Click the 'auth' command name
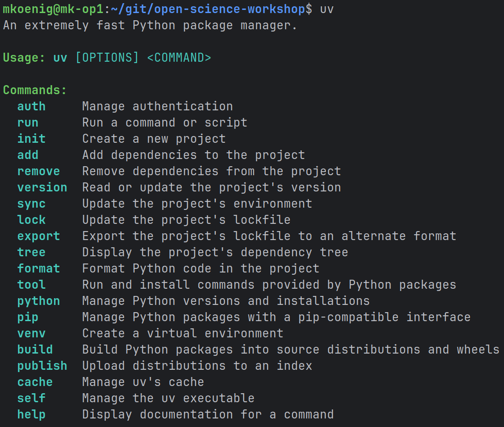Screen dimensions: 504x427 (32, 106)
